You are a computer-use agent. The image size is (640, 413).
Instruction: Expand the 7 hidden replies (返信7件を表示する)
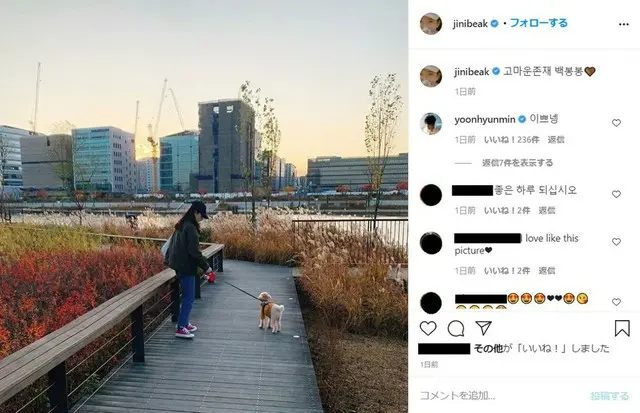(x=517, y=163)
